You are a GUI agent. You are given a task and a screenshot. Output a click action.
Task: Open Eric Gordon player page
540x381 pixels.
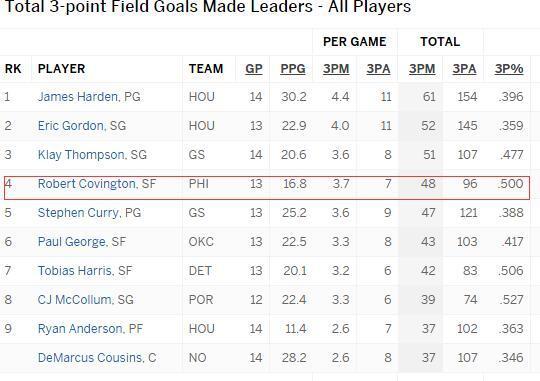71,126
